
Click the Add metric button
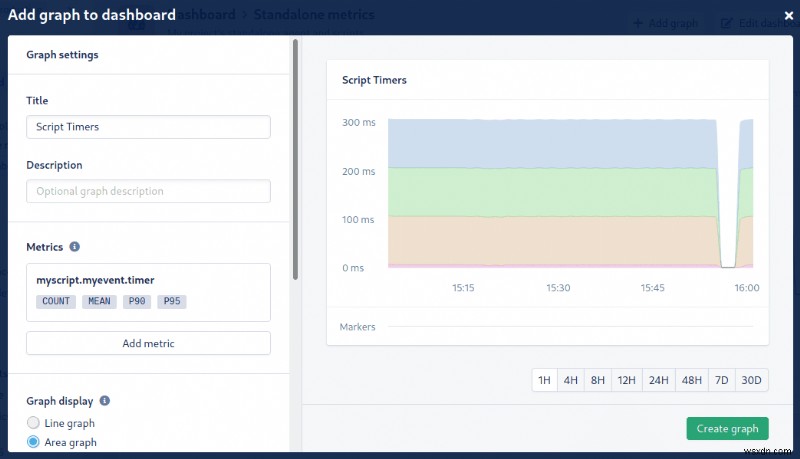(x=148, y=343)
